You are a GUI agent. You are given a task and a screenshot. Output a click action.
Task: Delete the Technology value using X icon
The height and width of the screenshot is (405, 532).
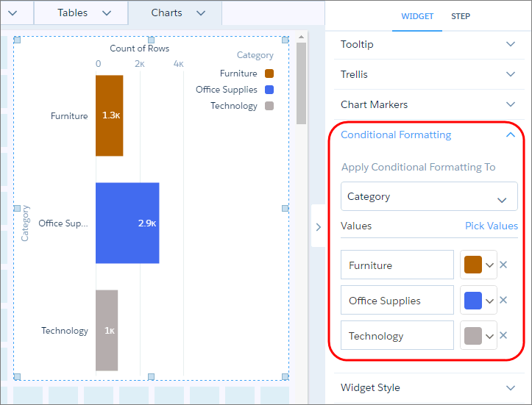(x=503, y=335)
